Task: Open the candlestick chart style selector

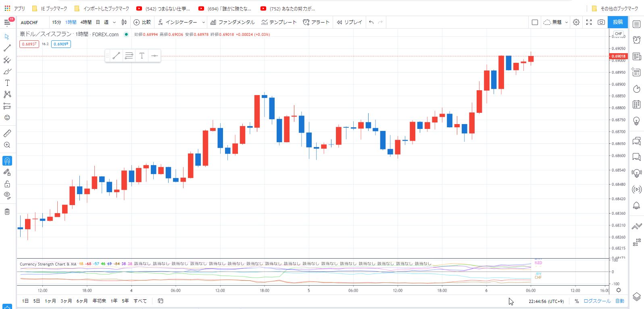Action: coord(124,22)
